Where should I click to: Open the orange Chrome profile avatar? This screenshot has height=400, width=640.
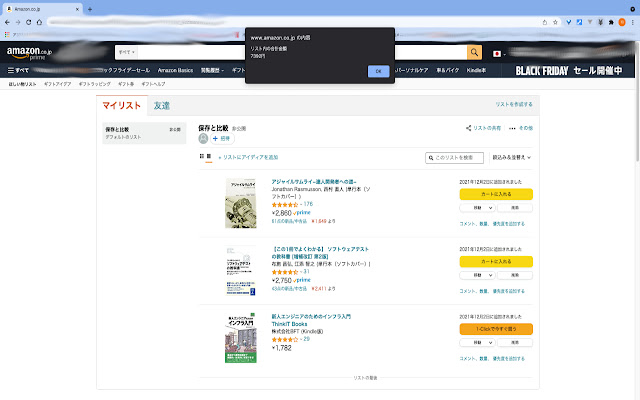click(622, 22)
